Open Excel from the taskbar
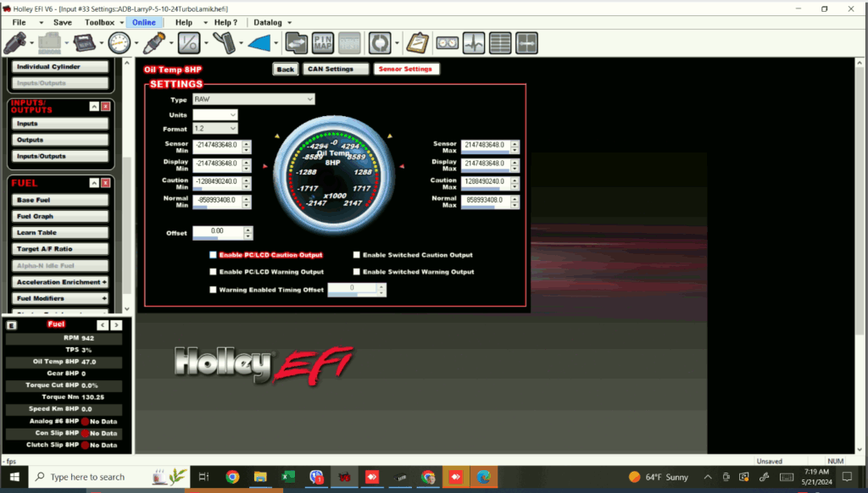The height and width of the screenshot is (493, 868). pyautogui.click(x=288, y=477)
